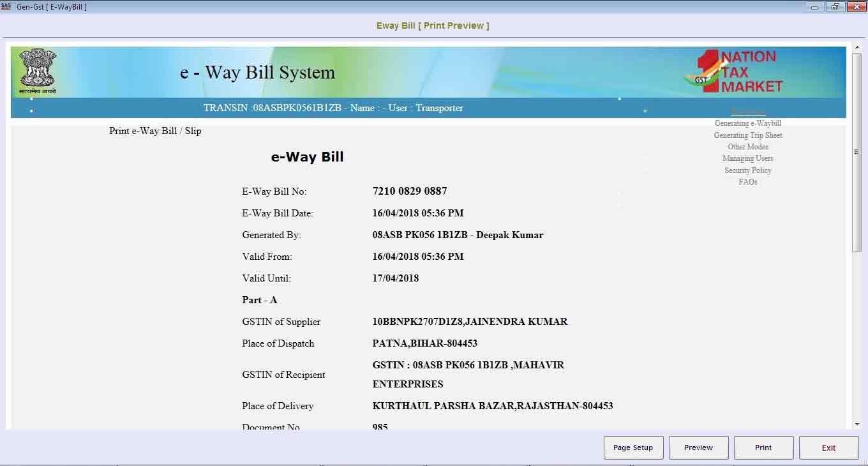
Task: Go to the Managing Users link
Action: coord(747,158)
